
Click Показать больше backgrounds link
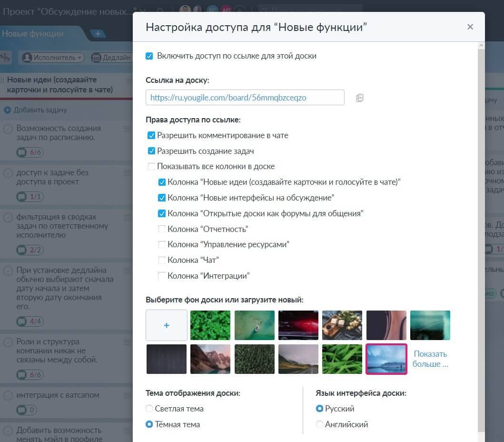(430, 359)
